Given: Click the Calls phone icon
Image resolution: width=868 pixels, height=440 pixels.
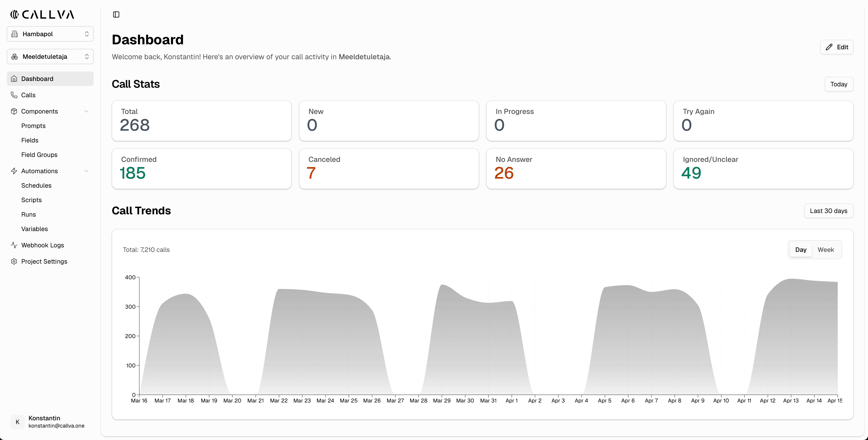Looking at the screenshot, I should point(14,95).
